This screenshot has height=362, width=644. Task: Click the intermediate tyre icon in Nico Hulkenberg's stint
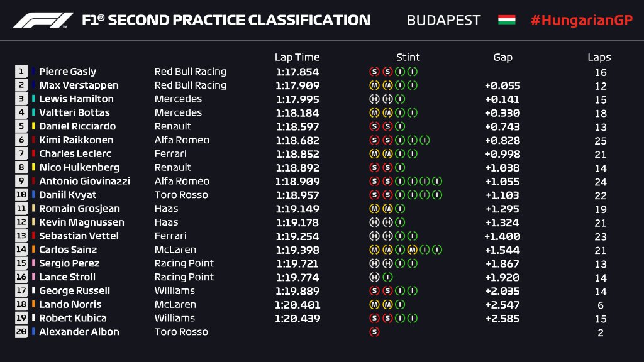click(x=401, y=168)
